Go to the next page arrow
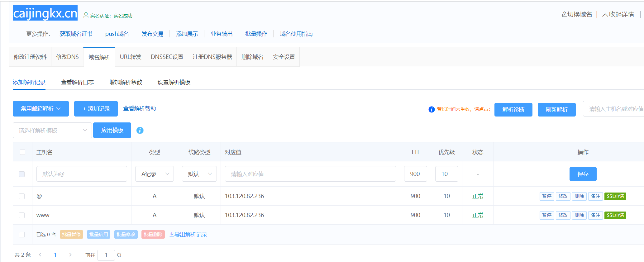The width and height of the screenshot is (644, 262). click(70, 255)
